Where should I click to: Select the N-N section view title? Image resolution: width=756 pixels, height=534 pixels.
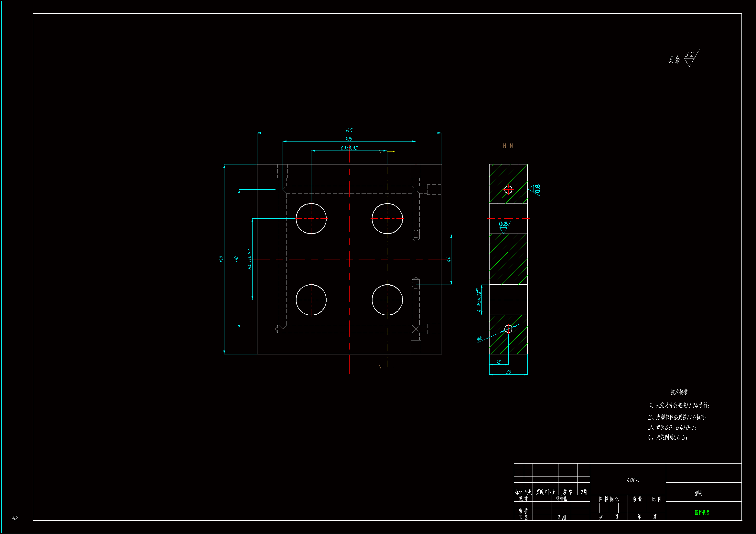(508, 146)
